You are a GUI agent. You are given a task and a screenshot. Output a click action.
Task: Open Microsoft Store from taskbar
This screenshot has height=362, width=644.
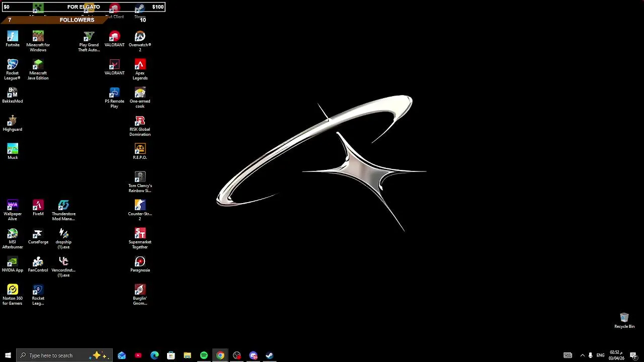point(171,355)
